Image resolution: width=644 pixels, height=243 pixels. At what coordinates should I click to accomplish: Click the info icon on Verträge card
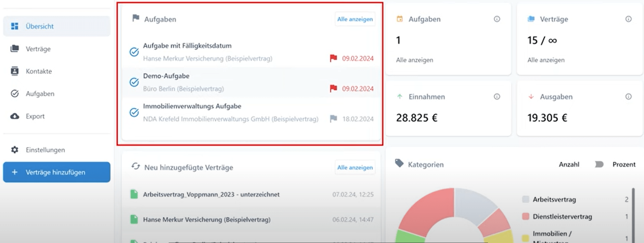pos(628,19)
